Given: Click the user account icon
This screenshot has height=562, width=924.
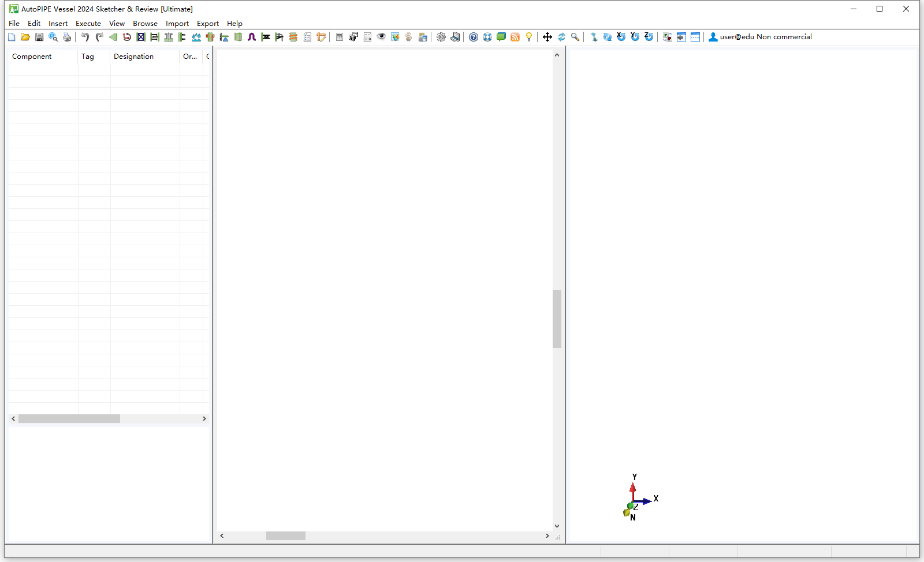Looking at the screenshot, I should point(713,37).
